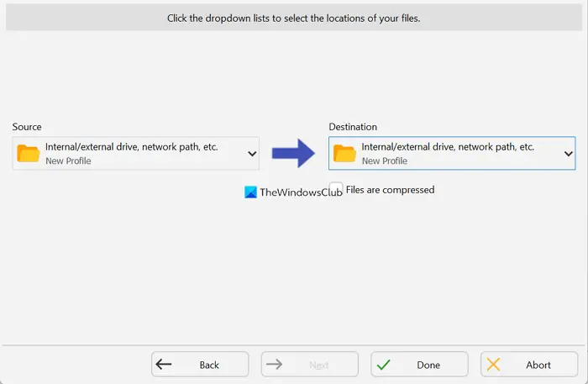Expand the Destination dropdown chevron
Viewport: 588px width, 384px height.
click(x=569, y=154)
